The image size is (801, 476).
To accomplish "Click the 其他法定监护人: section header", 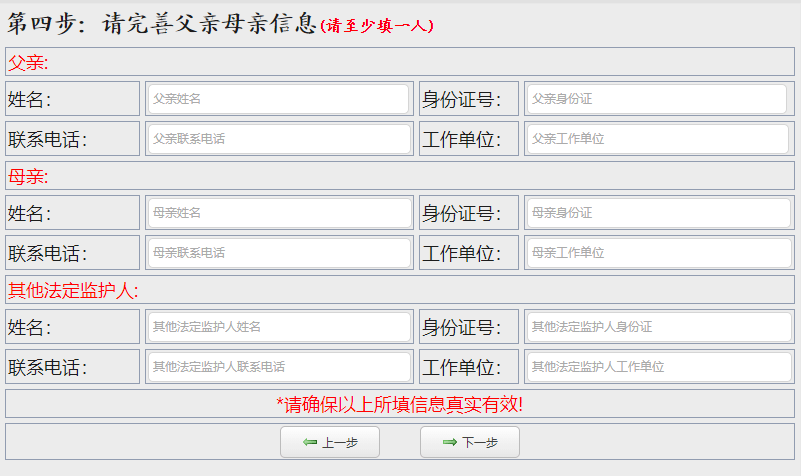I will coord(73,291).
